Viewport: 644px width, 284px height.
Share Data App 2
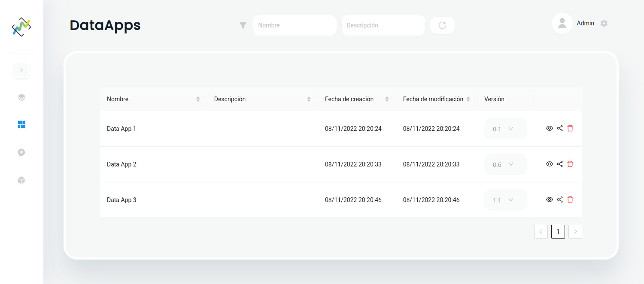coord(560,164)
